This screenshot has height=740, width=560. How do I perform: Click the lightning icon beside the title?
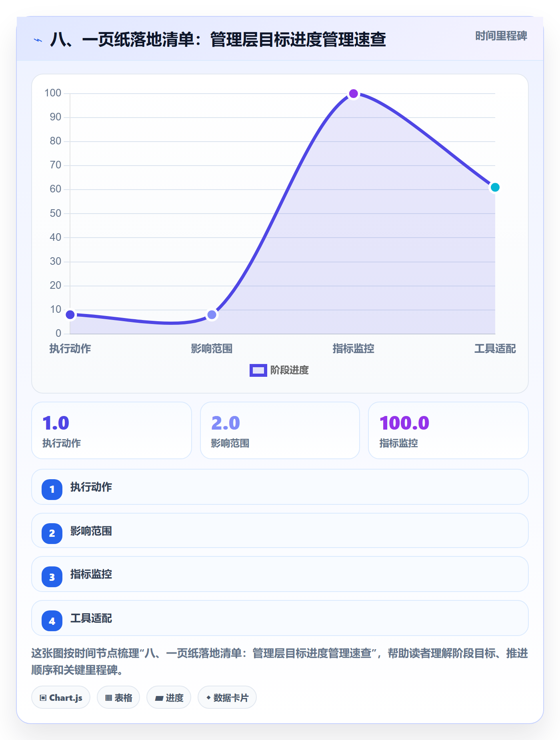click(38, 40)
